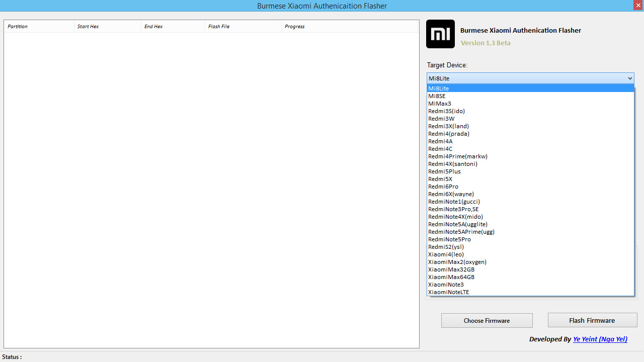644x362 pixels.
Task: Pick Redmi5Plus from the dropdown
Action: [x=530, y=171]
